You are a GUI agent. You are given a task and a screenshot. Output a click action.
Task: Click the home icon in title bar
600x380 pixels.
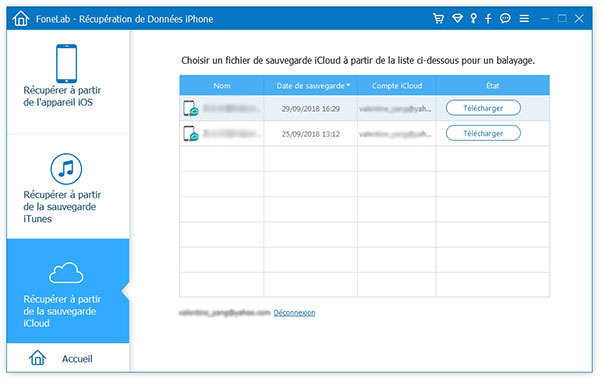(x=21, y=18)
